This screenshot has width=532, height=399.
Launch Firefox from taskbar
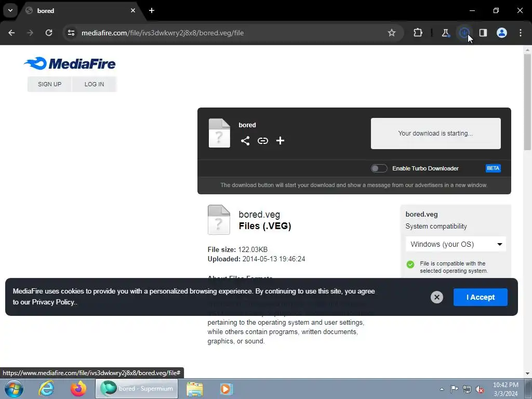78,389
